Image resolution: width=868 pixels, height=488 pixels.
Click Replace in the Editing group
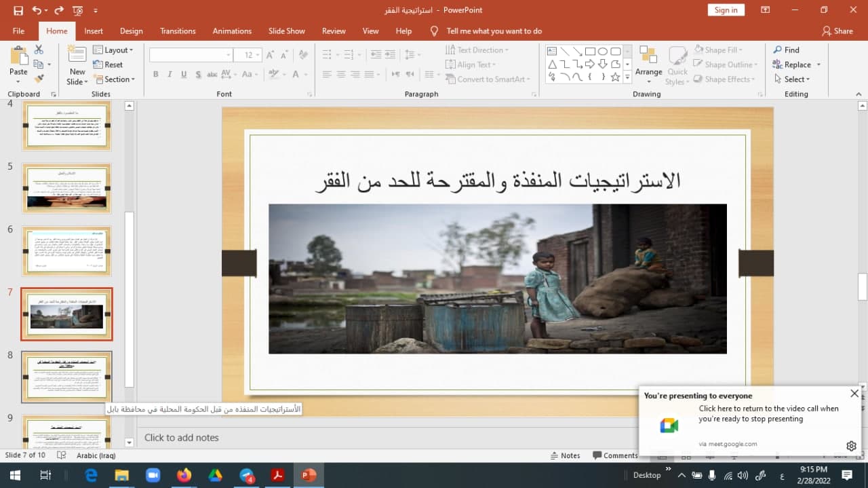coord(796,64)
